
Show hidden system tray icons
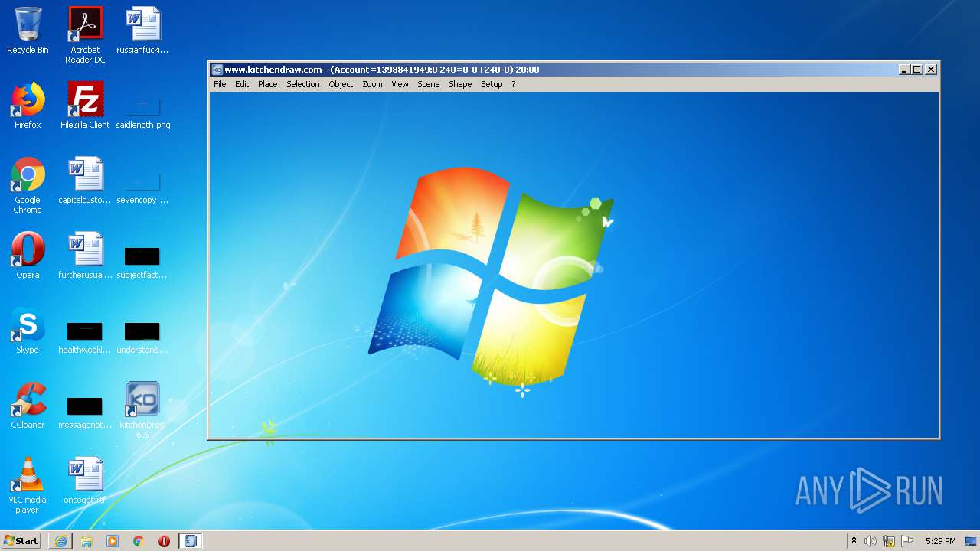854,541
